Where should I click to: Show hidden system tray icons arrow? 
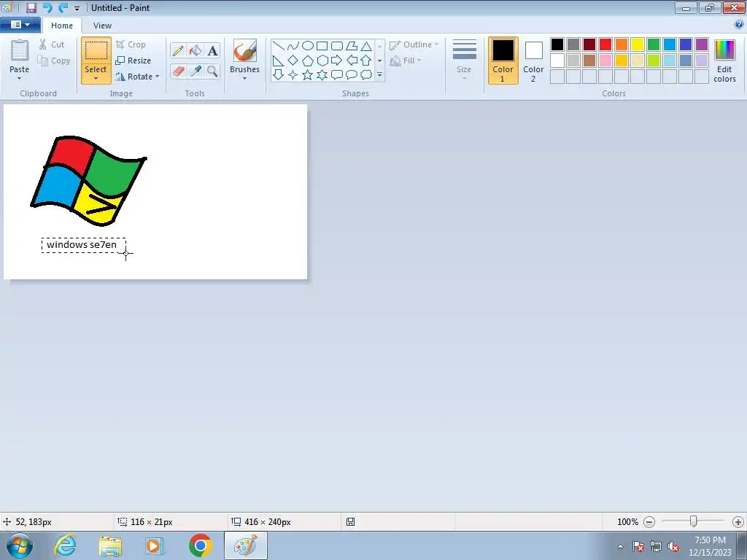[x=620, y=546]
